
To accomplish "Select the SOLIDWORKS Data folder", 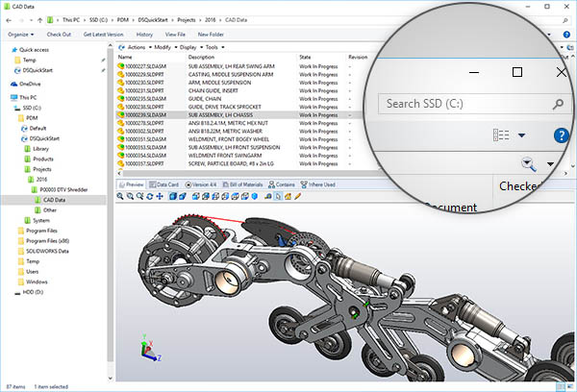I will tap(43, 251).
